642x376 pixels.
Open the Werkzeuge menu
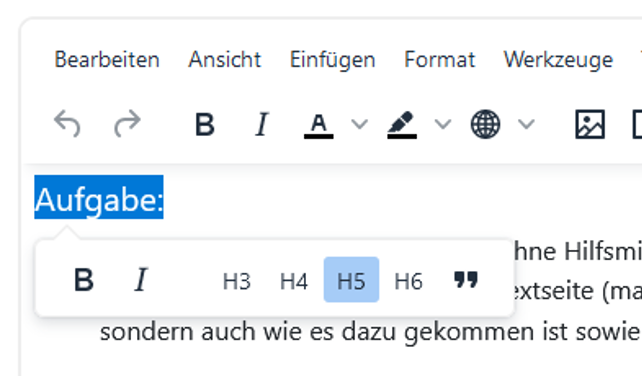(x=558, y=60)
